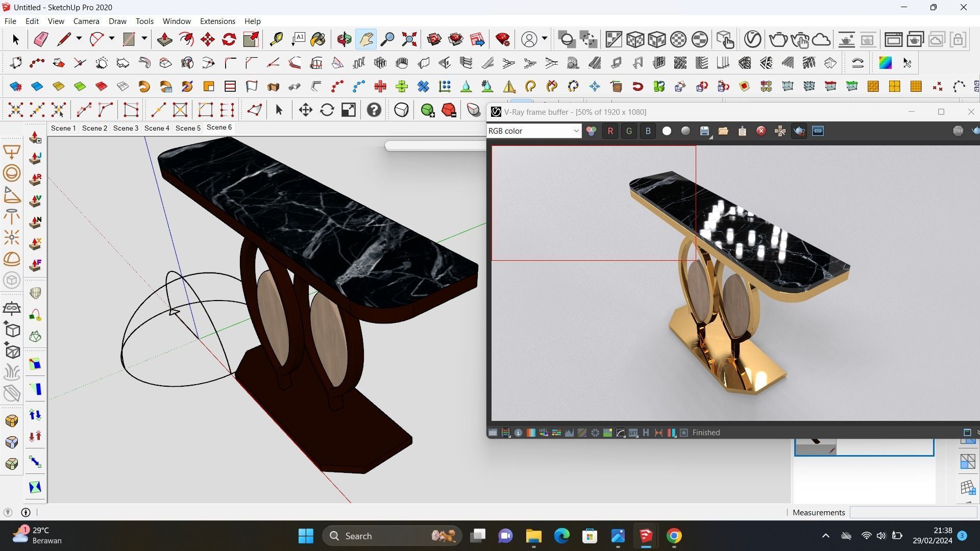Image resolution: width=980 pixels, height=551 pixels.
Task: Toggle the red channel in frame buffer
Action: click(610, 131)
